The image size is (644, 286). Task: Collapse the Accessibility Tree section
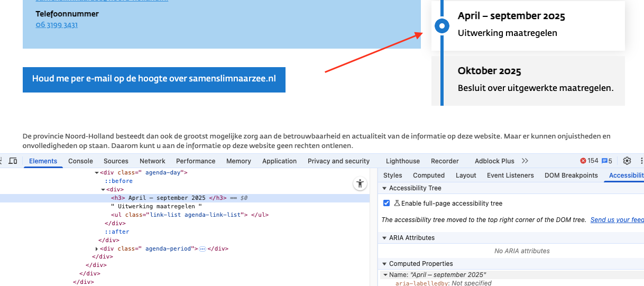(x=384, y=188)
